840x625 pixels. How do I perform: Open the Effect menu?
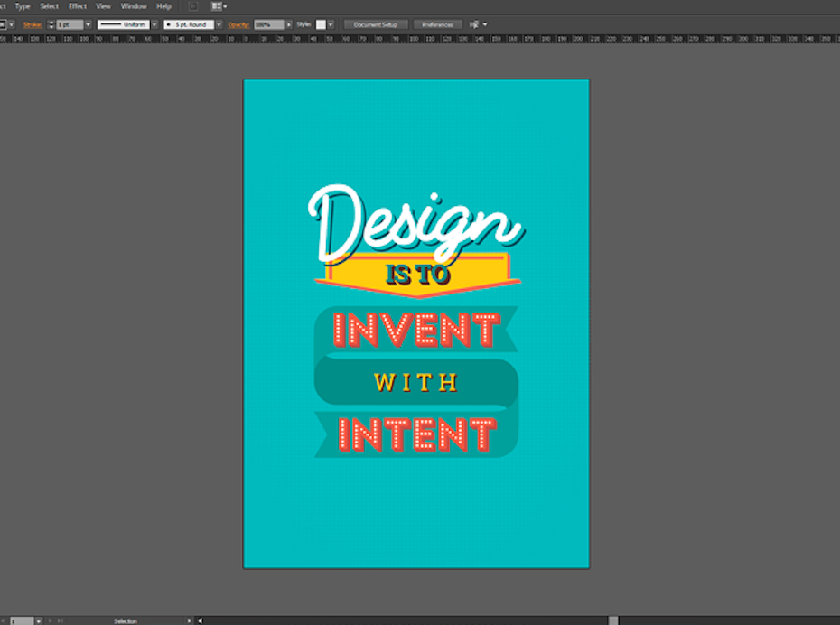tap(78, 6)
